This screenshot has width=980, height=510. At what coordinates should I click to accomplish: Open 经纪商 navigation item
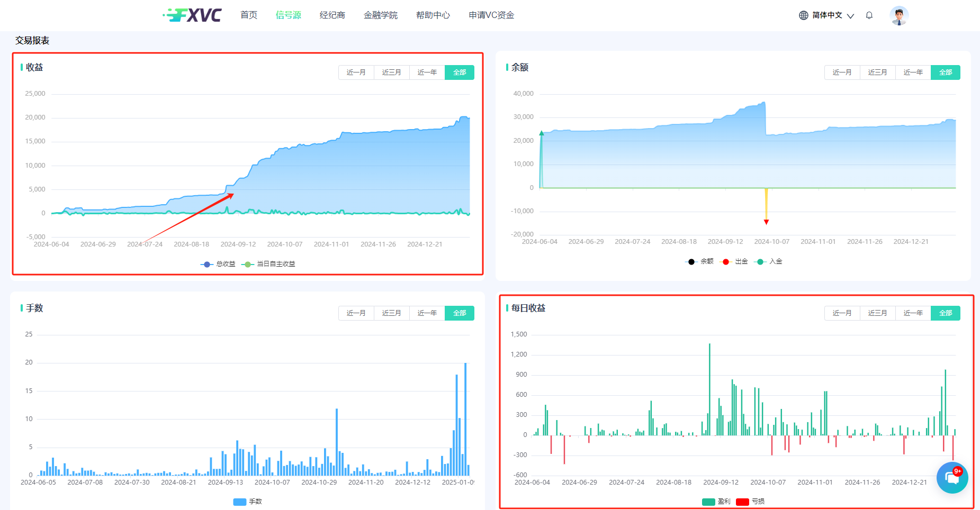[332, 15]
